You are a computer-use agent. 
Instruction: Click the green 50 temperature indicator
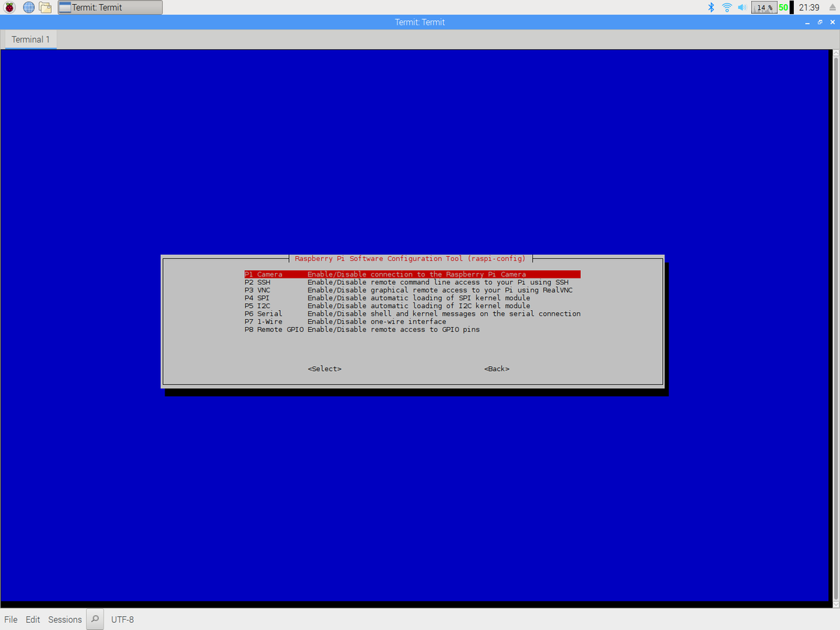click(784, 8)
